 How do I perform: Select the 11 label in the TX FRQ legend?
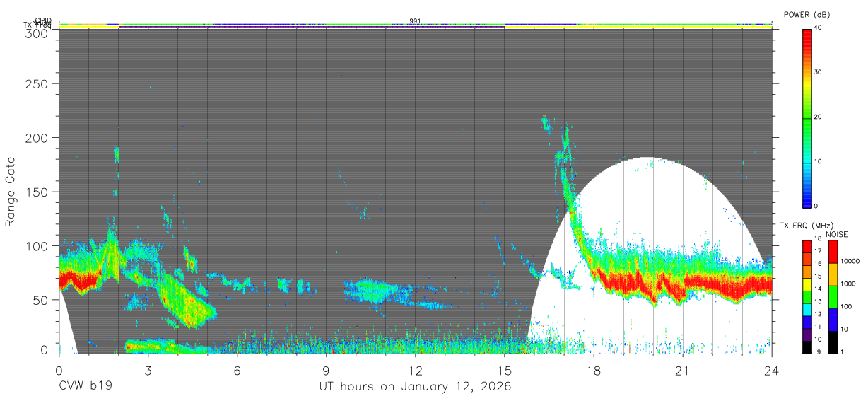(818, 326)
